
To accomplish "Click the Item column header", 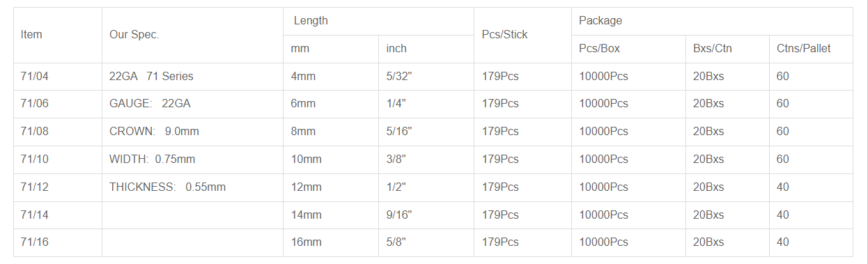I will point(58,35).
